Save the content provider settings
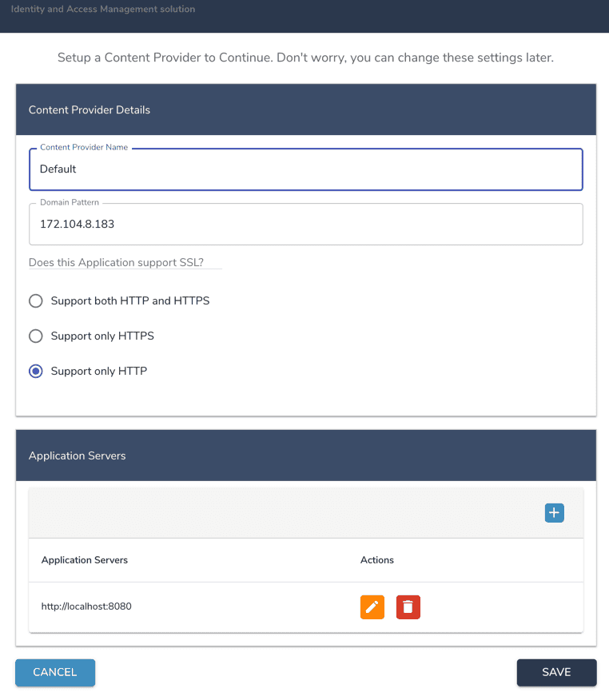The image size is (609, 700). (556, 672)
